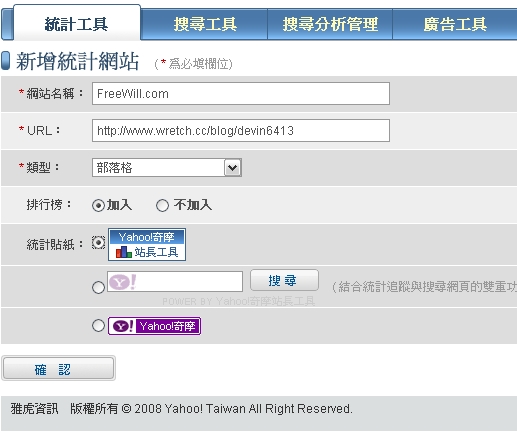Focus the URL input field

coord(241,130)
